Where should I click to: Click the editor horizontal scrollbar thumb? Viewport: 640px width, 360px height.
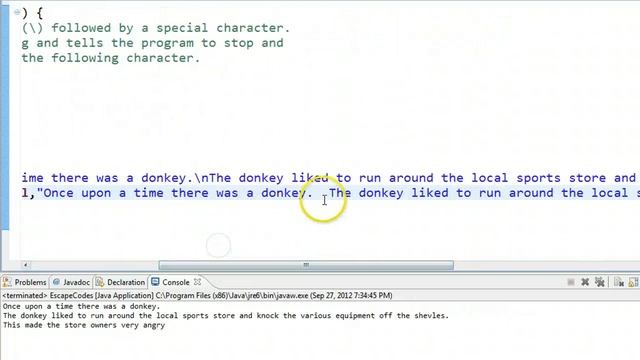(306, 265)
